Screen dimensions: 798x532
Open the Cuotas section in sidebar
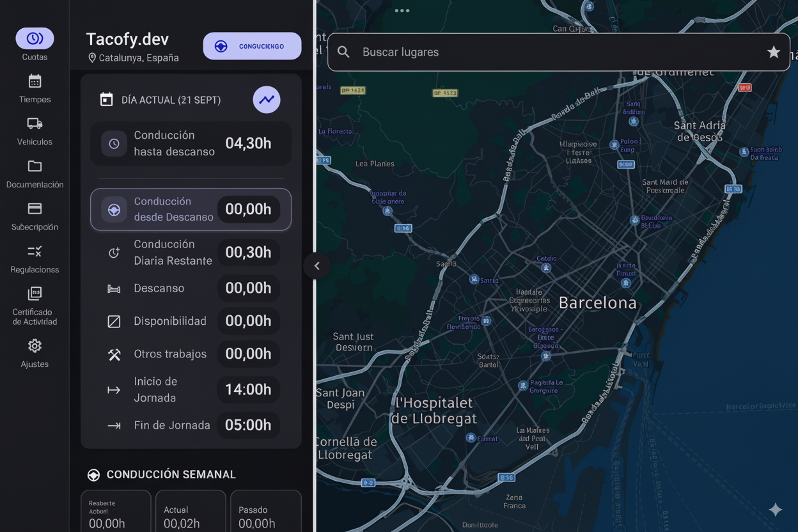(x=35, y=39)
